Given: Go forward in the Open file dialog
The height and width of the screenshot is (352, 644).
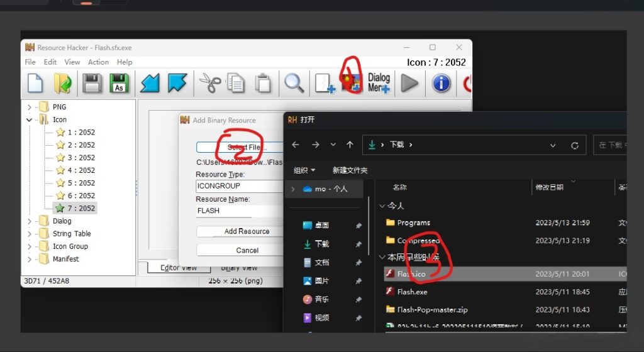Looking at the screenshot, I should click(315, 145).
